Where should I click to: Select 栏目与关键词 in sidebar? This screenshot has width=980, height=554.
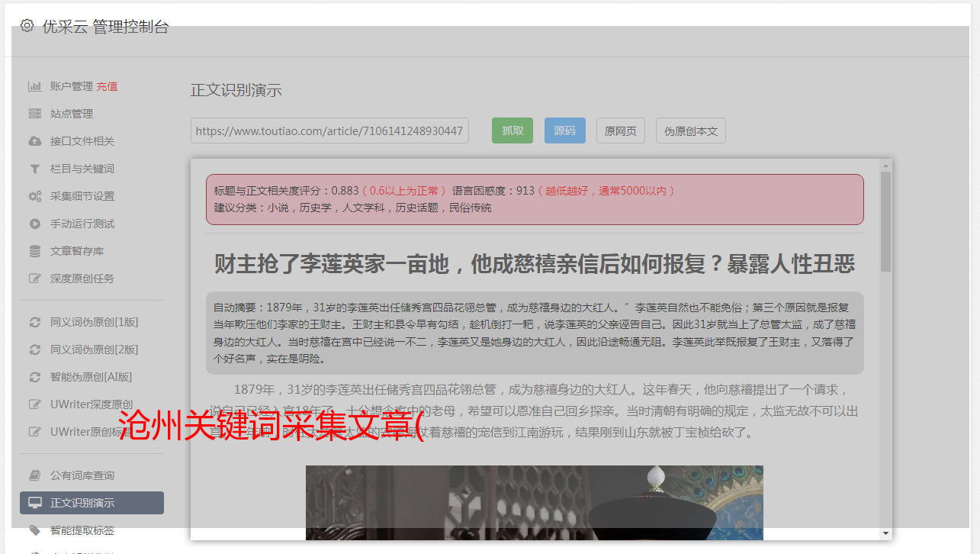[82, 169]
